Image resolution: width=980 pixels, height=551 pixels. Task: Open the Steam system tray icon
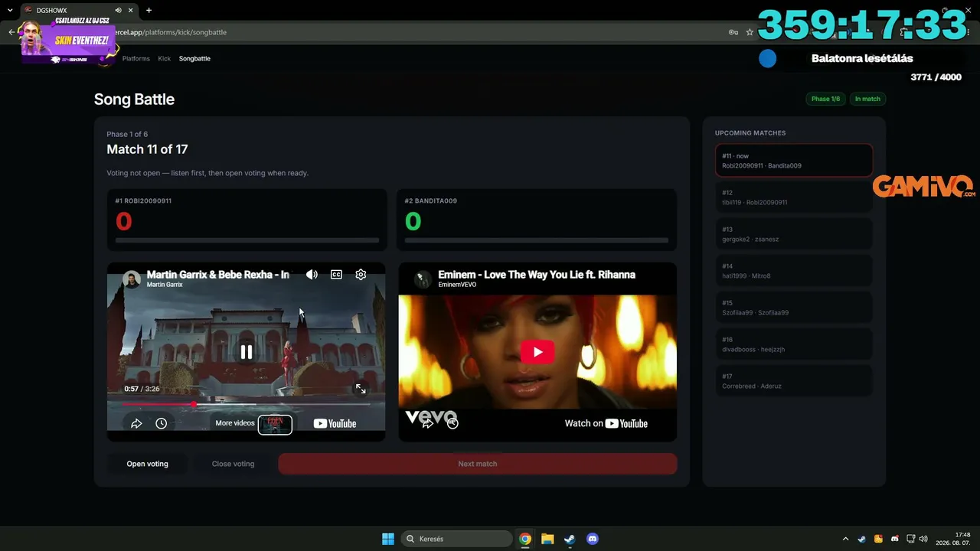[861, 539]
